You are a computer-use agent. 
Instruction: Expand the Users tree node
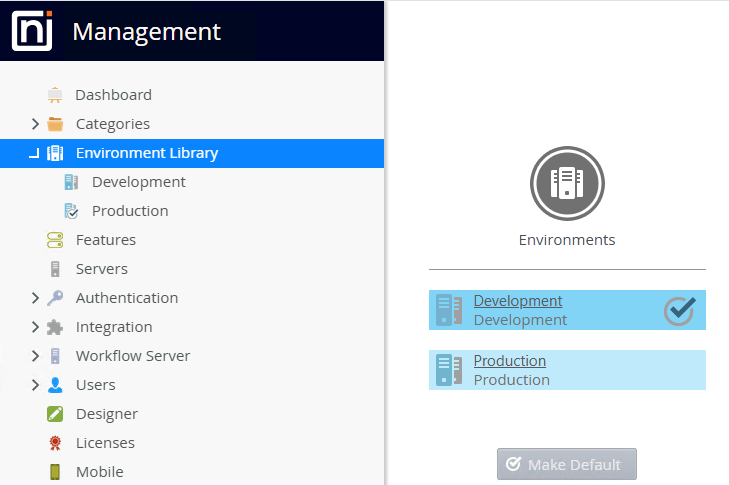35,385
